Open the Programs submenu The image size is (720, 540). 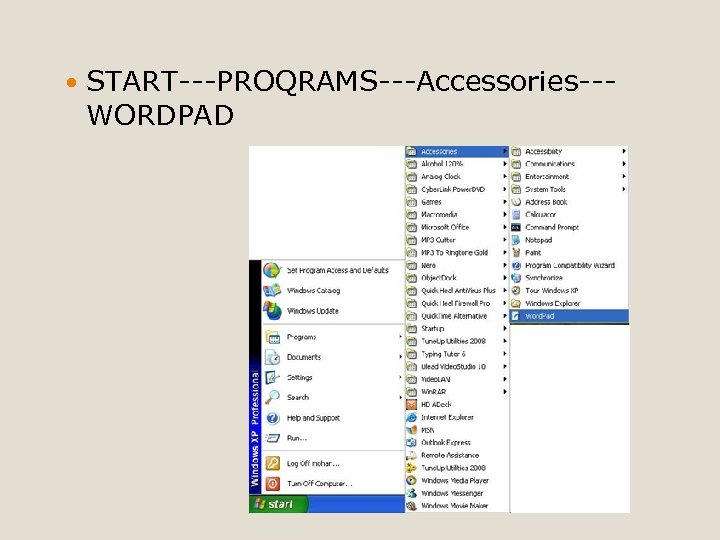coord(332,337)
